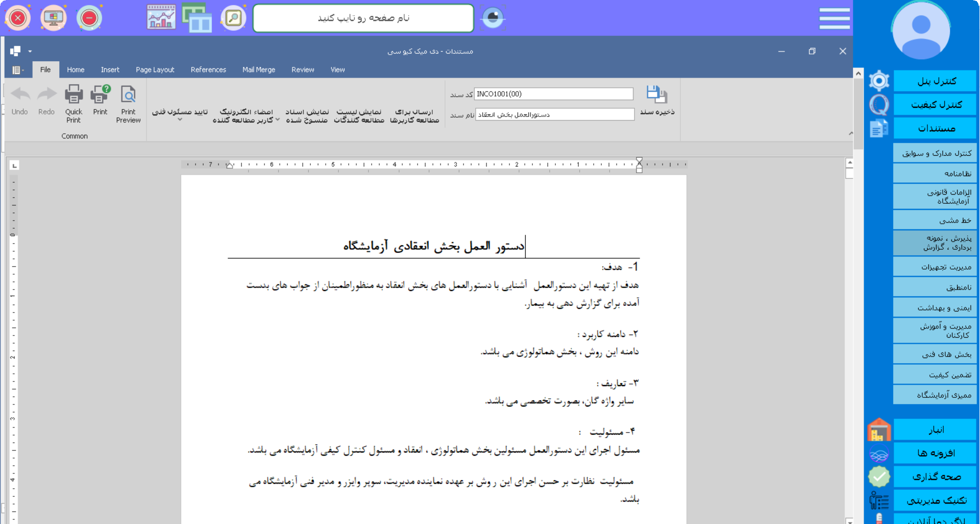The width and height of the screenshot is (980, 524).
Task: Click the red X round button at top left
Action: coord(18,18)
